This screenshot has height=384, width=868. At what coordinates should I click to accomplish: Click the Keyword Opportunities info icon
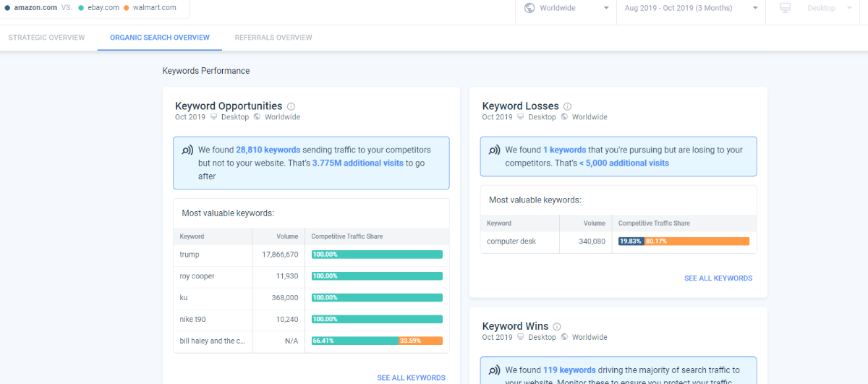coord(292,106)
